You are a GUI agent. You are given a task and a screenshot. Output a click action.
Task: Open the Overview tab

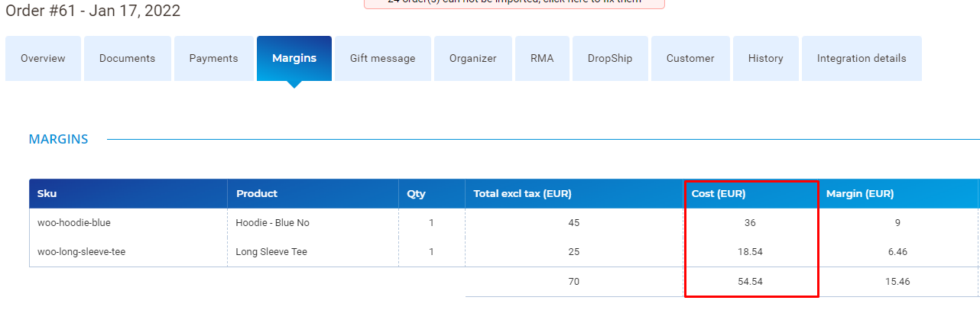click(43, 58)
